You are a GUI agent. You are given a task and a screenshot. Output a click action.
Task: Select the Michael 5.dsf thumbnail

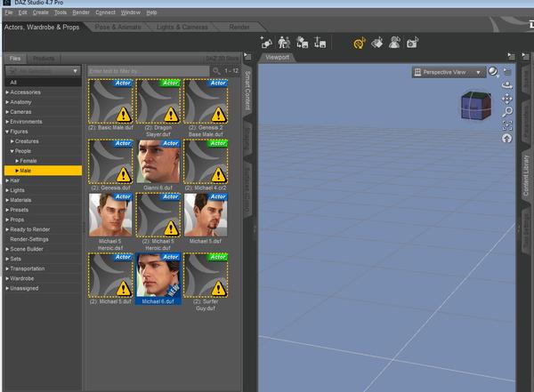point(206,215)
